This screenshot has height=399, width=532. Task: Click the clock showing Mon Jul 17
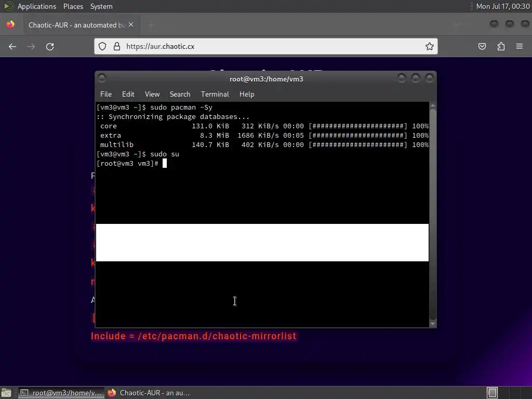pos(503,6)
